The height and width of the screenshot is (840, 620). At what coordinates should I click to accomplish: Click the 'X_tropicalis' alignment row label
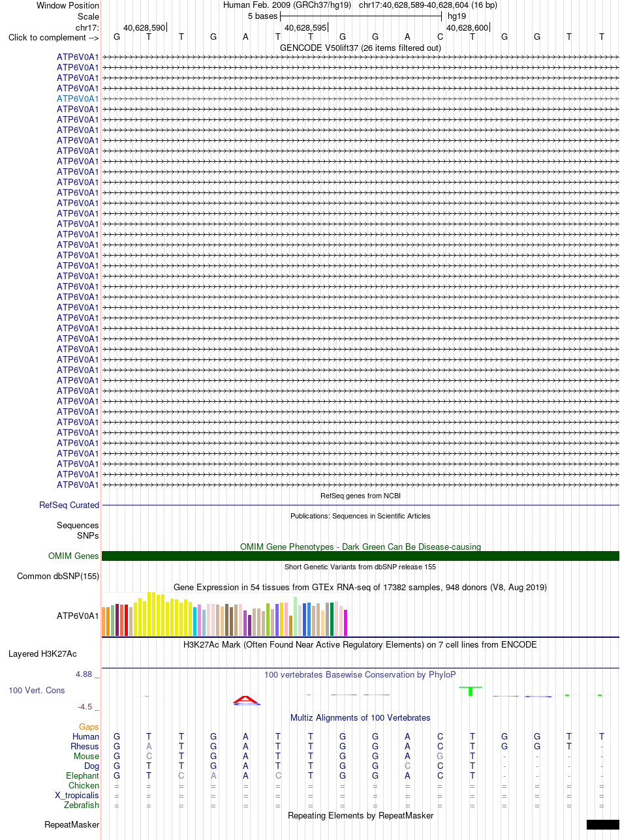[x=77, y=795]
